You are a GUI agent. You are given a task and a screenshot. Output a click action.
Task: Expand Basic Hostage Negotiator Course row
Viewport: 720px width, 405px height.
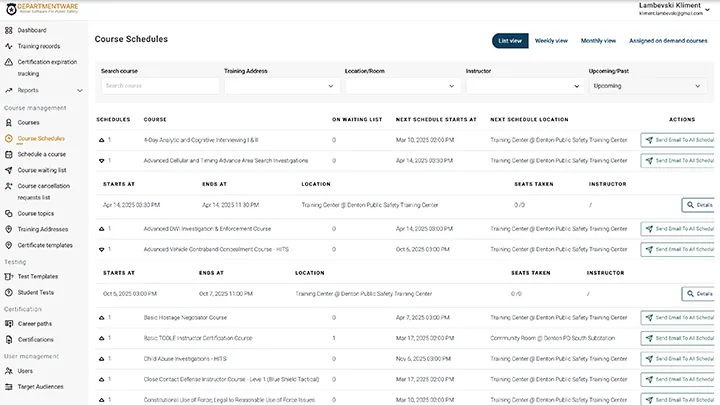[x=101, y=317]
